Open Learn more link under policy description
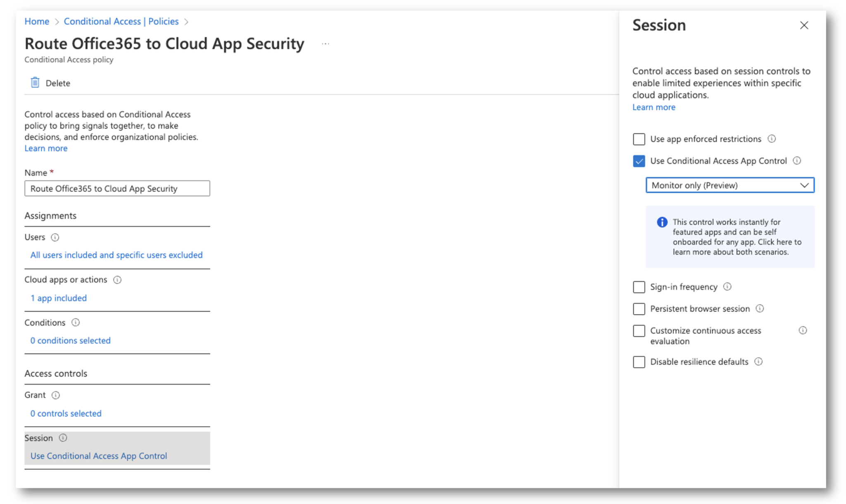 [46, 148]
